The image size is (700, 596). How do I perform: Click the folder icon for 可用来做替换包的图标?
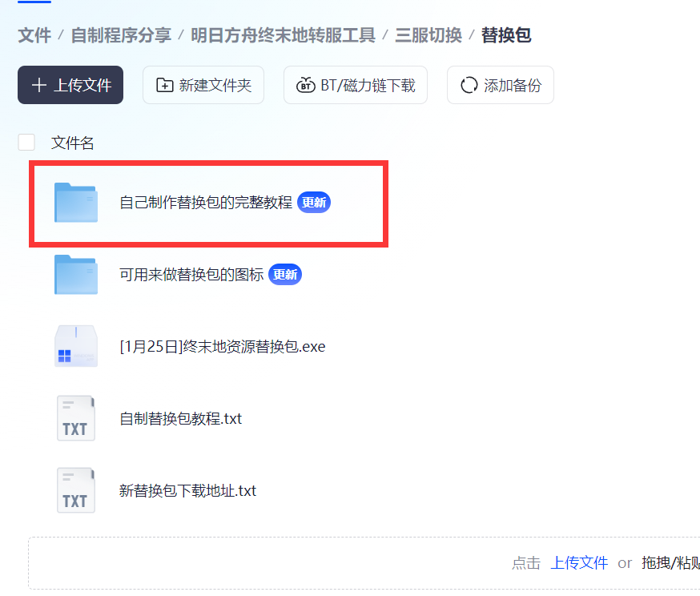[x=76, y=275]
